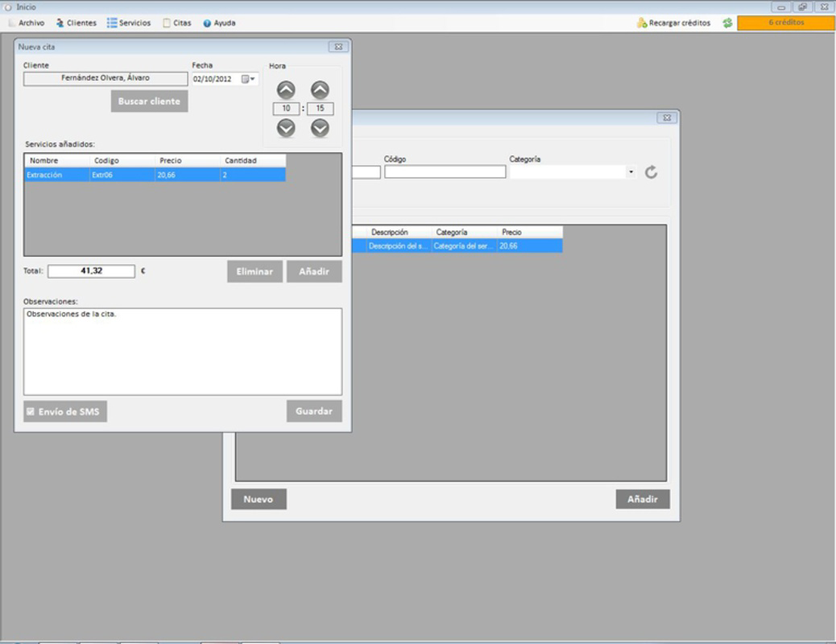Restore the Inicio main window
Screen dimensions: 836x644
(802, 7)
